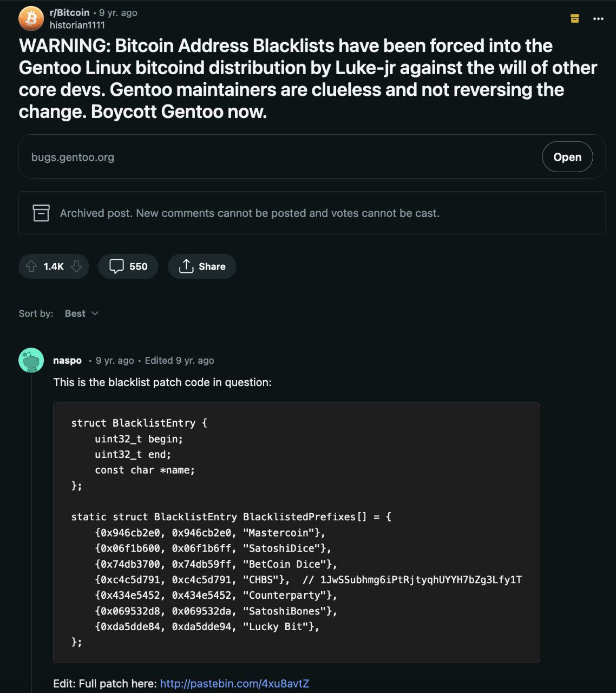Click the Share button with upload icon

click(x=202, y=266)
